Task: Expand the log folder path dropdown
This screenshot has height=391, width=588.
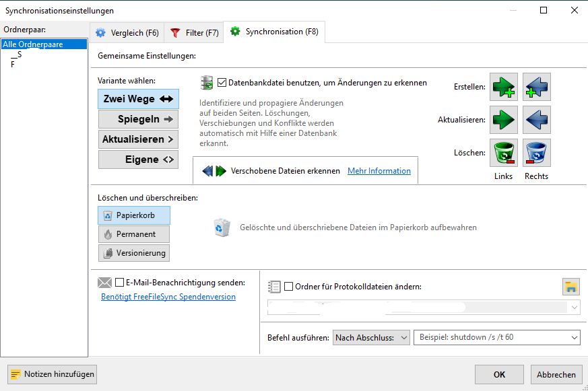Action: point(574,308)
